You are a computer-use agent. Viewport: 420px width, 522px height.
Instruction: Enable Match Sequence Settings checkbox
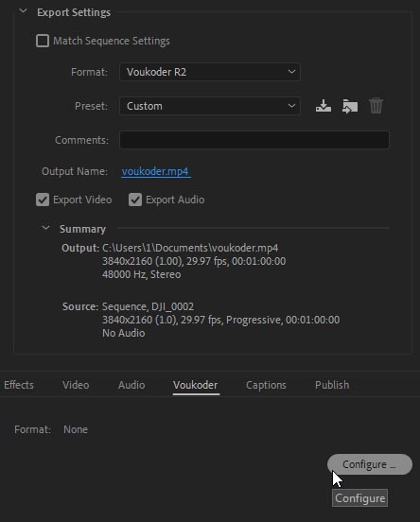point(43,41)
